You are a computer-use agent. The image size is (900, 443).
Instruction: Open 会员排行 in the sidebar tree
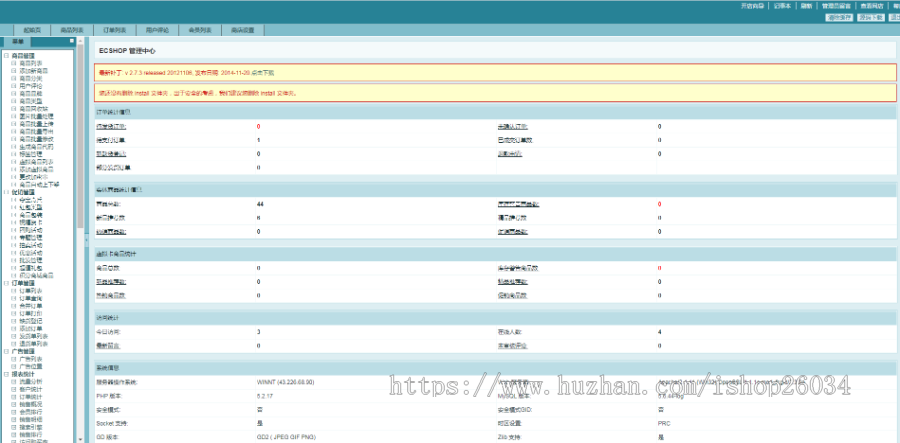point(30,412)
